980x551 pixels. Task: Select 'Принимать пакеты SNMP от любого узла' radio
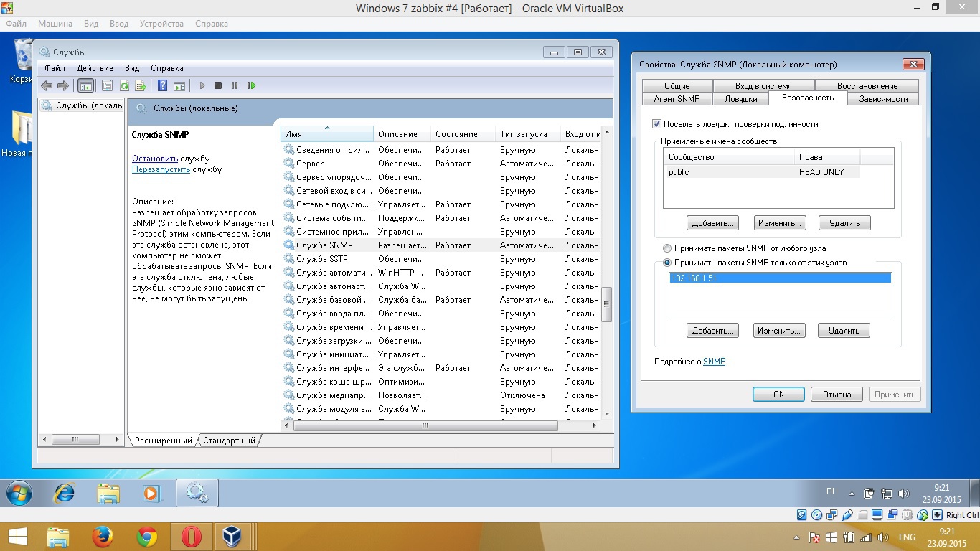coord(667,248)
